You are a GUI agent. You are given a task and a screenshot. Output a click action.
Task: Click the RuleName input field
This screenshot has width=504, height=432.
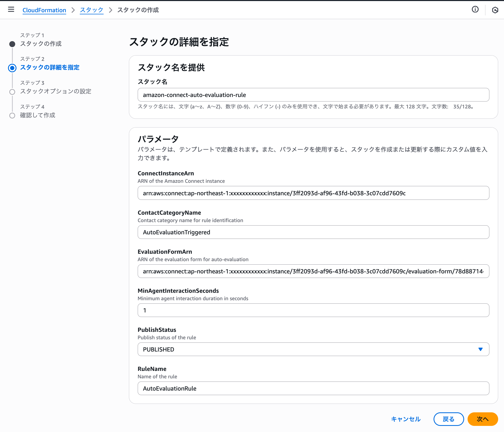click(313, 388)
